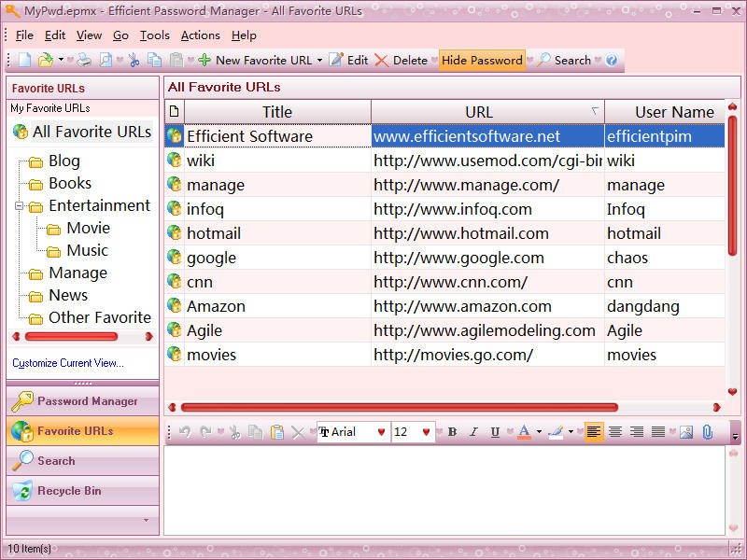Viewport: 747px width, 560px height.
Task: Open the Arial font dropdown
Action: click(x=381, y=432)
